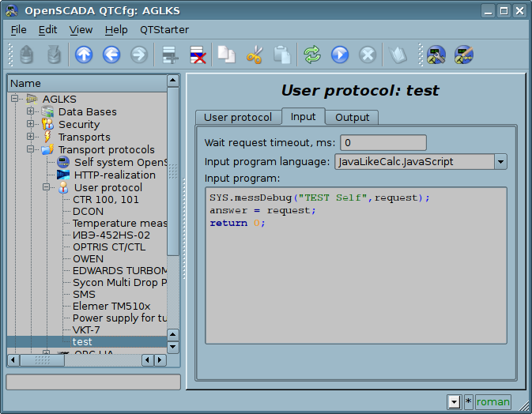Click the Transports lightning icon
The height and width of the screenshot is (414, 532).
(x=47, y=137)
